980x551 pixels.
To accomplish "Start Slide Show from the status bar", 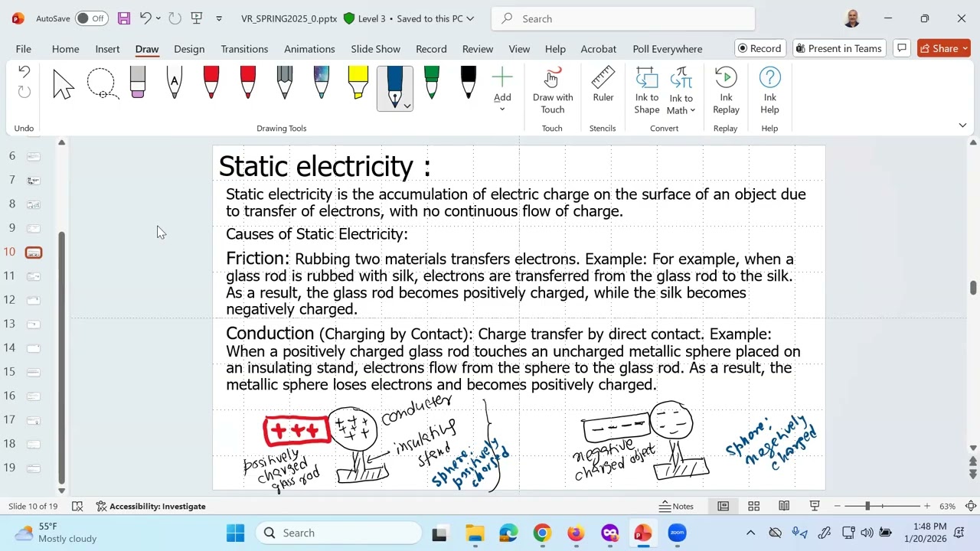I will pyautogui.click(x=815, y=506).
